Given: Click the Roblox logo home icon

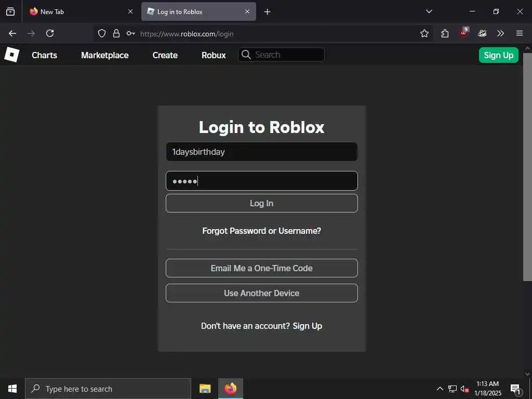Looking at the screenshot, I should tap(12, 55).
